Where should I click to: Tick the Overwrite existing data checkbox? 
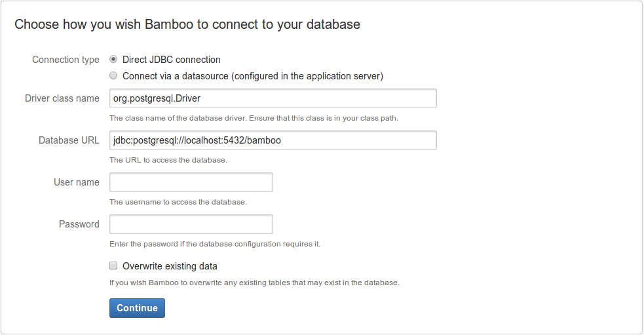[113, 266]
